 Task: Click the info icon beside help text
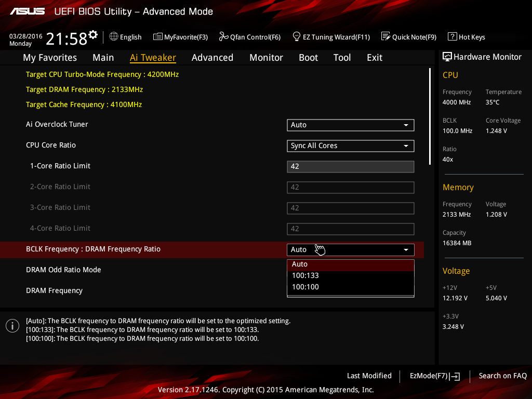12,326
